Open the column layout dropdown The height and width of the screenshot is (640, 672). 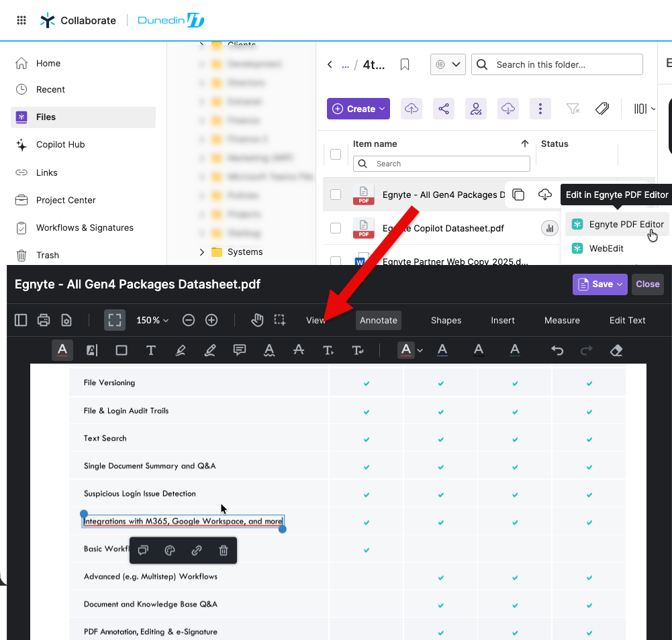point(644,109)
